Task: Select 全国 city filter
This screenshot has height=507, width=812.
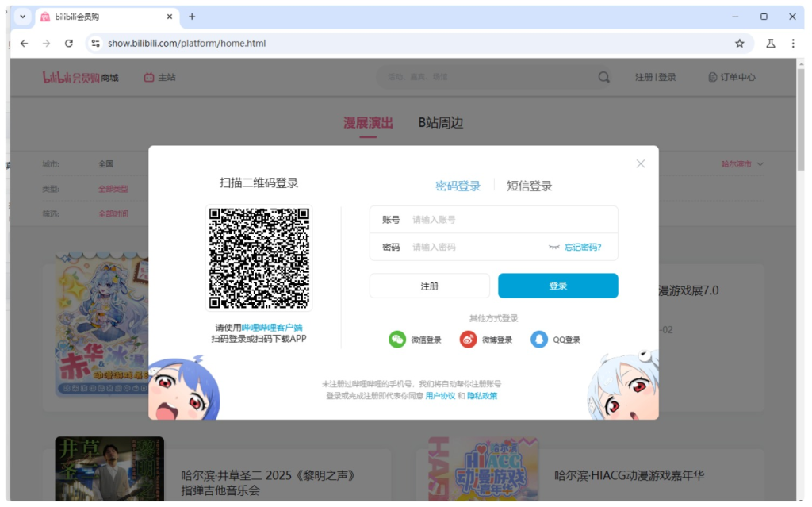Action: 105,163
